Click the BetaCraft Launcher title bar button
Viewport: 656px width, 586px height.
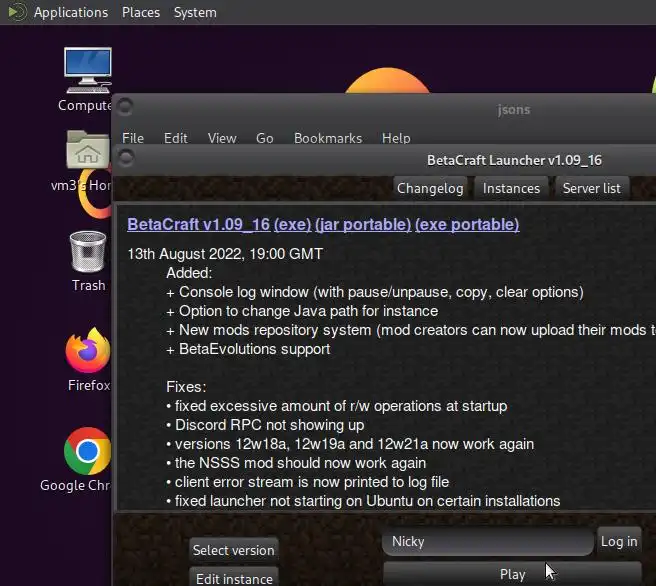pyautogui.click(x=126, y=158)
